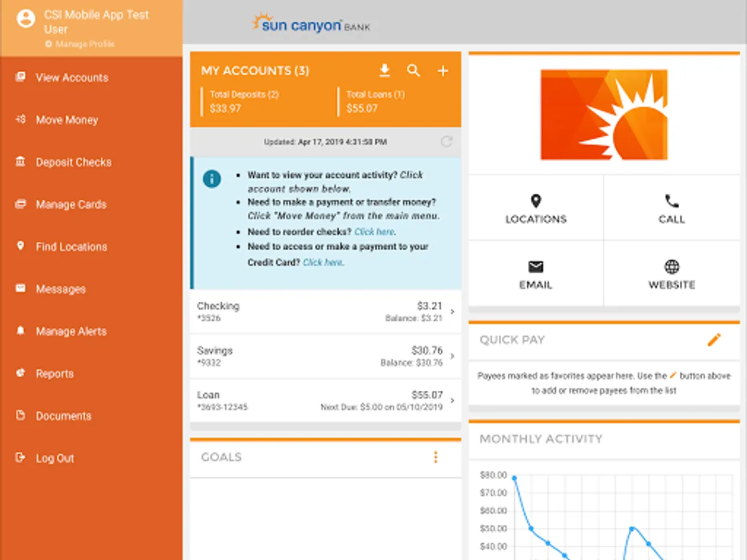Click the MY ACCOUNTS (3) header
Screen dimensions: 747x560
point(255,71)
